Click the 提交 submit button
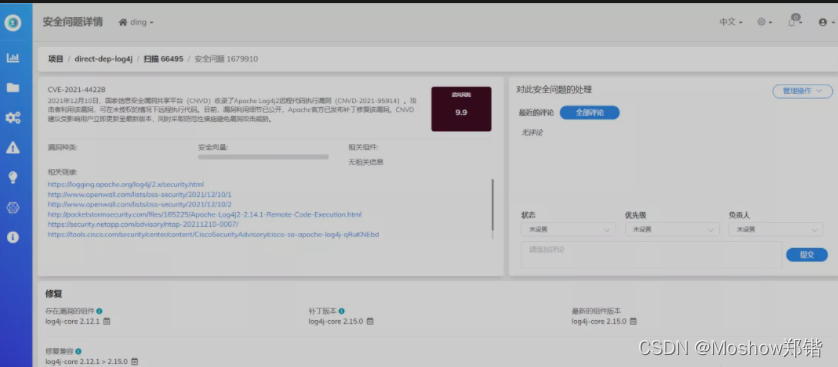 (x=806, y=255)
